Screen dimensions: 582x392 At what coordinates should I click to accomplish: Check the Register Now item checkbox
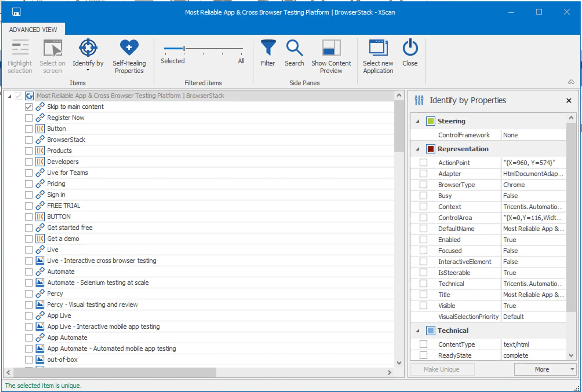coord(29,118)
